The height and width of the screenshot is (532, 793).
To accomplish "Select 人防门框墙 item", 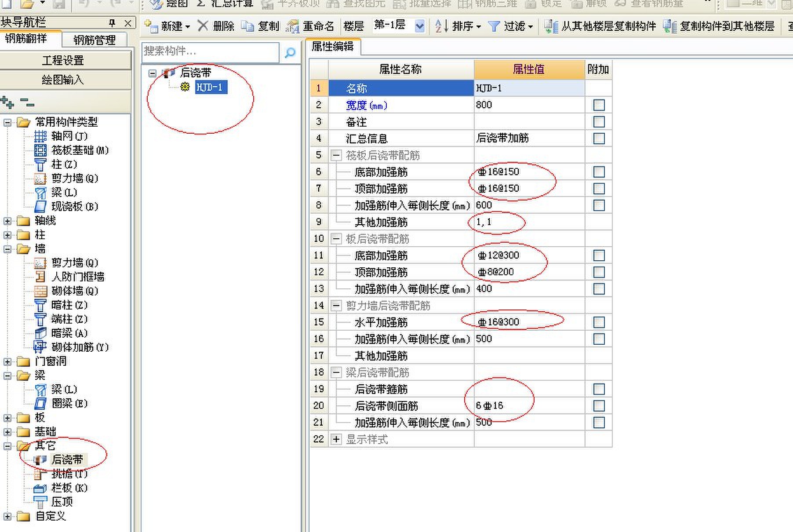I will pos(78,277).
